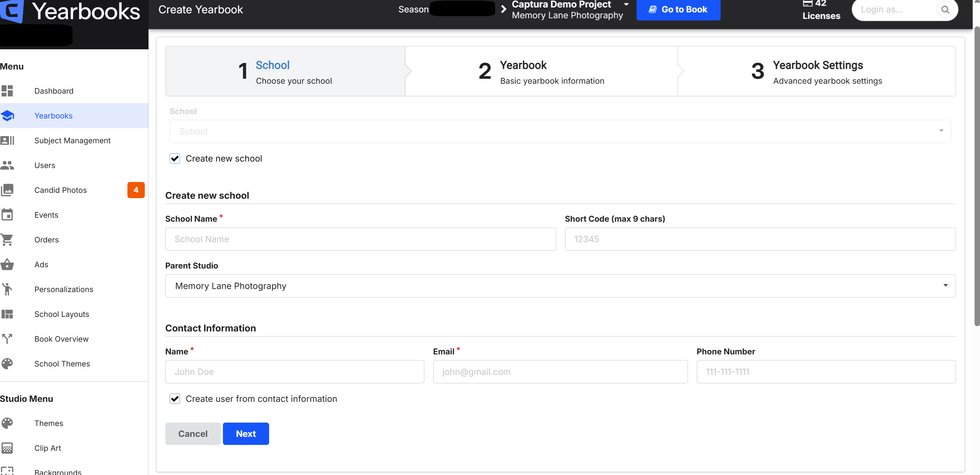Open School Themes menu item

[x=74, y=364]
